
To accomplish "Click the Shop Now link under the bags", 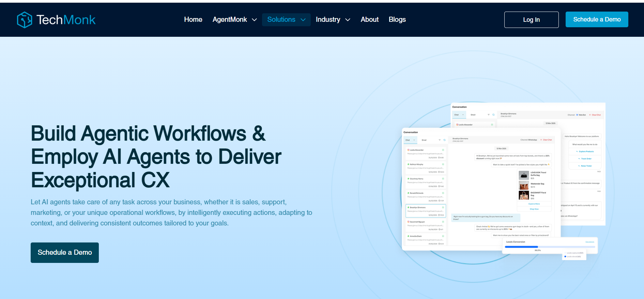I will (x=534, y=209).
